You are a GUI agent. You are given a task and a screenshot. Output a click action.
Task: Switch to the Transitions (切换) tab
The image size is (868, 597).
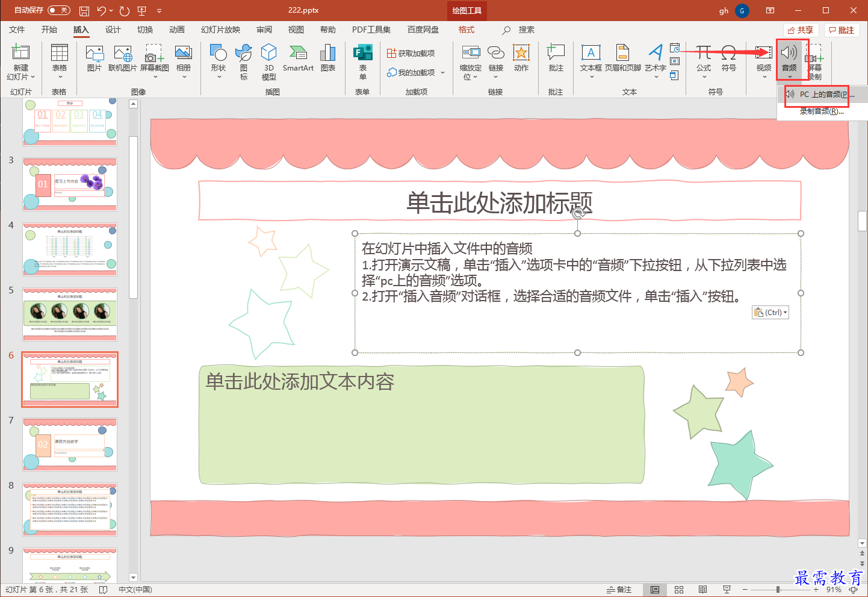click(x=144, y=30)
